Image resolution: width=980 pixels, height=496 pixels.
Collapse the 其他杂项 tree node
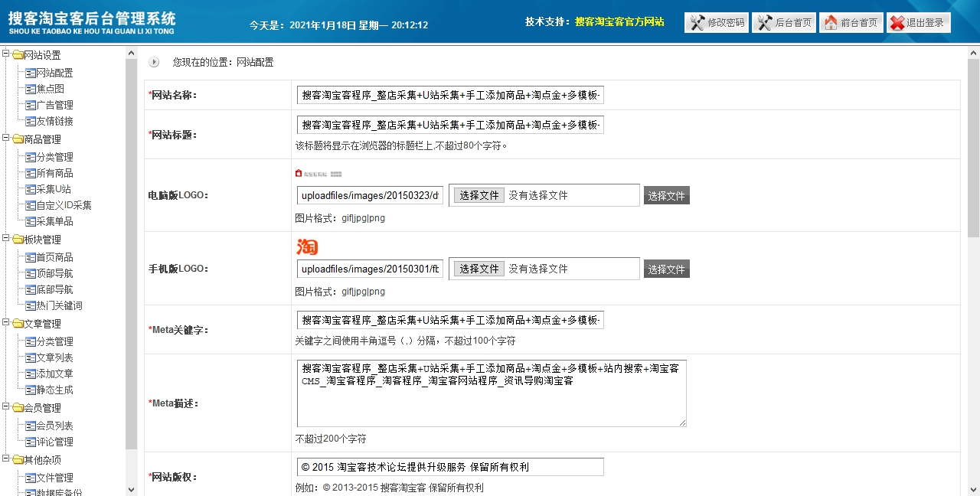click(x=6, y=458)
